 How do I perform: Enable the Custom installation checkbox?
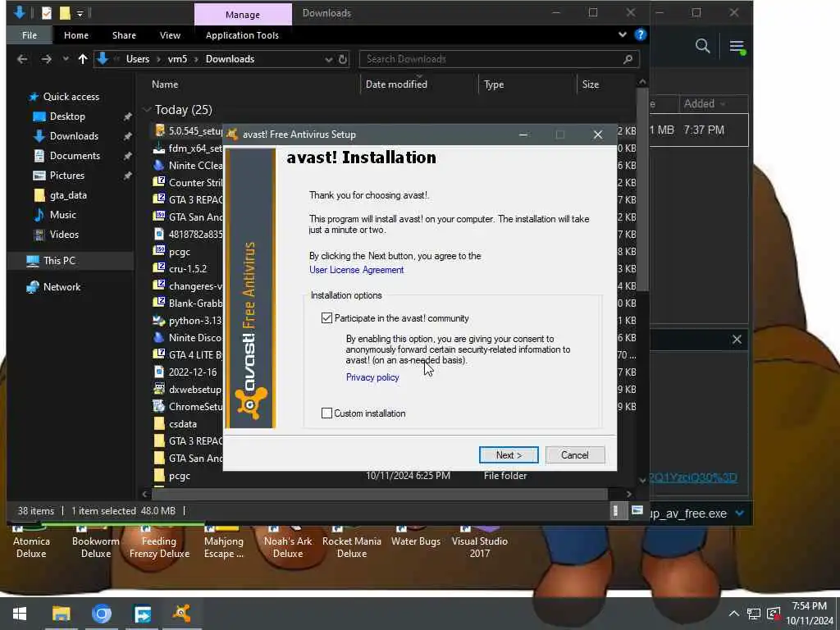point(326,413)
